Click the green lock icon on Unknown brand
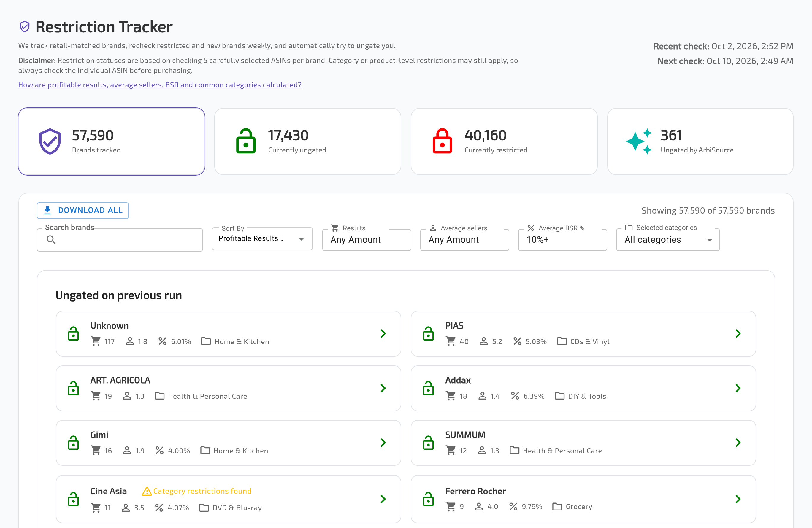Image resolution: width=812 pixels, height=528 pixels. 73,334
